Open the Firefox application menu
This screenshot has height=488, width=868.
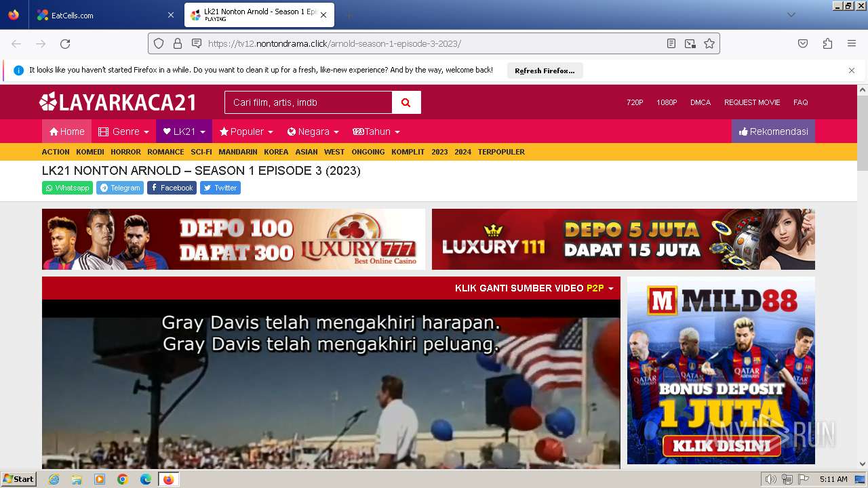click(x=852, y=43)
